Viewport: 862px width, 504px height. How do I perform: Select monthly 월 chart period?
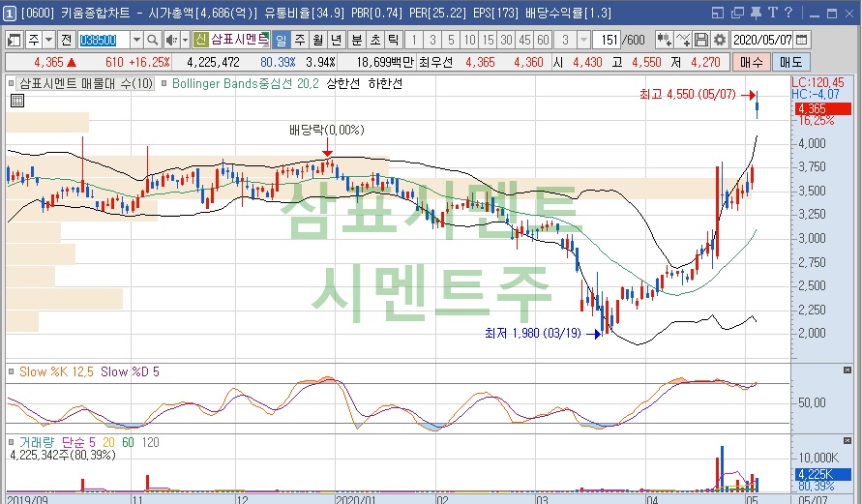(317, 40)
